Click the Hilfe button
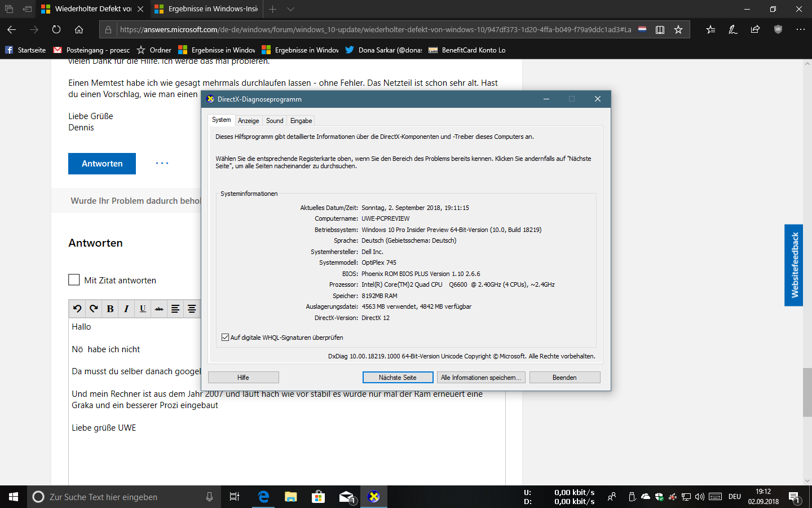812x508 pixels. 243,378
